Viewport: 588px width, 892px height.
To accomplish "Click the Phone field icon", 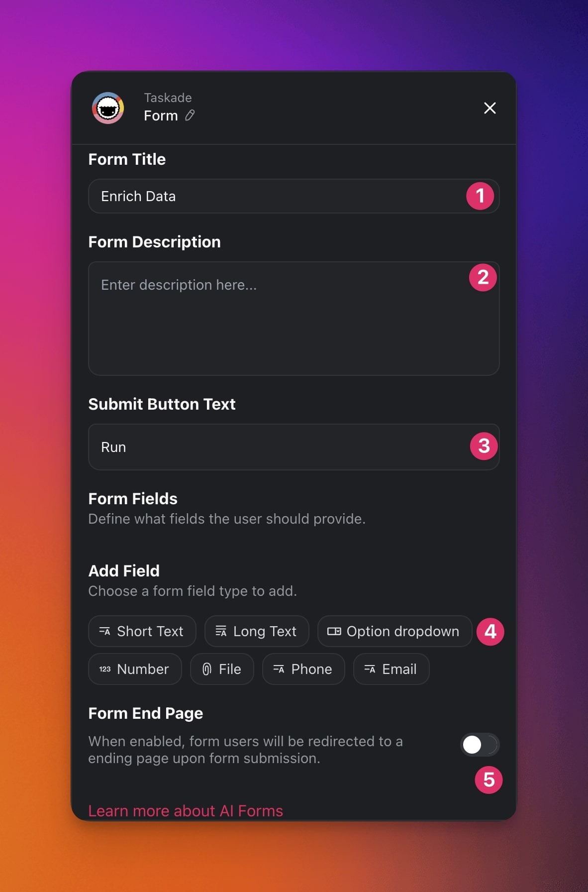I will click(279, 669).
